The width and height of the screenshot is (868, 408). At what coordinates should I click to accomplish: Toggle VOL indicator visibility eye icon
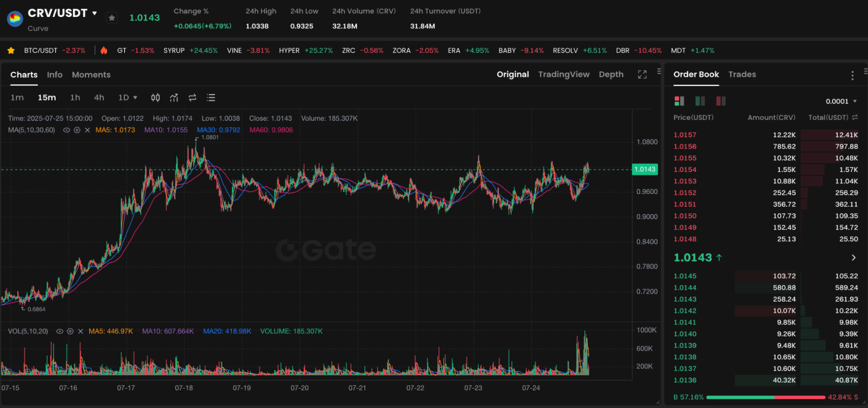click(60, 331)
